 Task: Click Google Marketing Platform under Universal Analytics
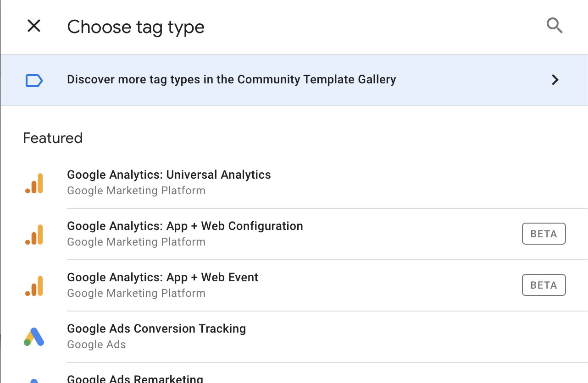[136, 191]
